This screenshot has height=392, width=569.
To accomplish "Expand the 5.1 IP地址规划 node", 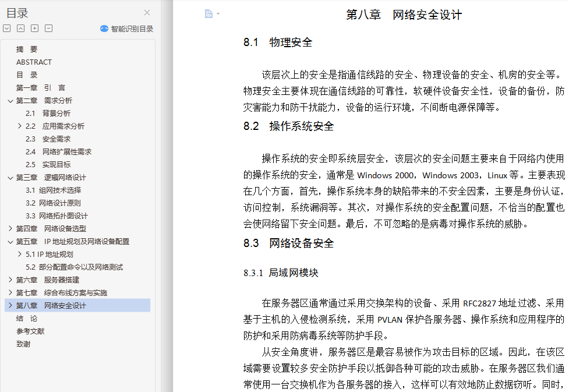I will point(20,254).
